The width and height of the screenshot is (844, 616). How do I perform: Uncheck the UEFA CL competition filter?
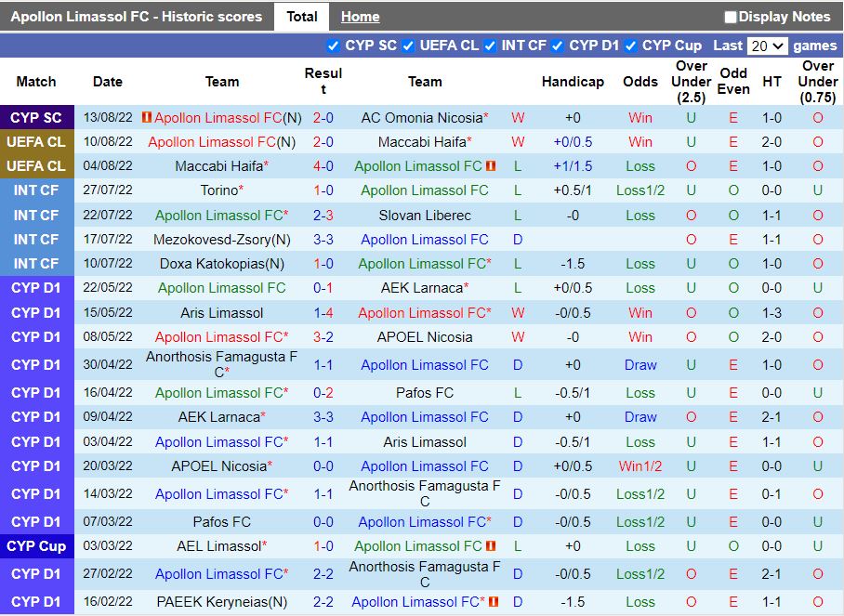point(408,46)
